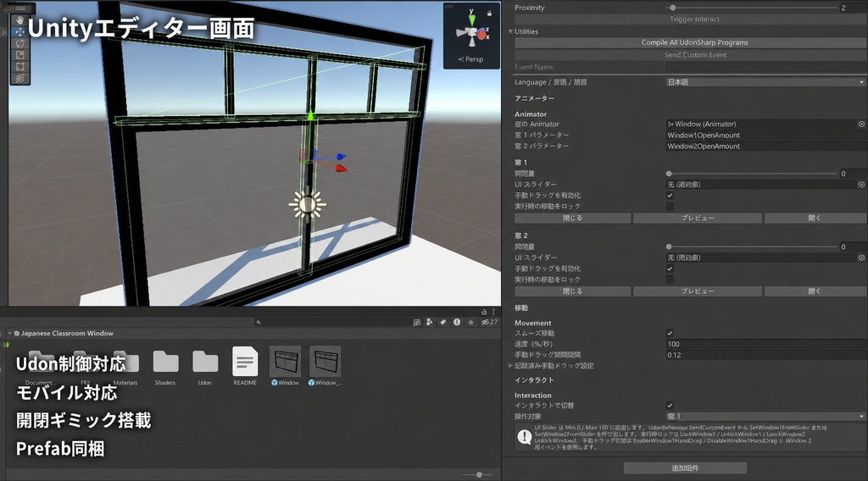Switch the scene view Persp projection label
The image size is (868, 481).
[471, 59]
